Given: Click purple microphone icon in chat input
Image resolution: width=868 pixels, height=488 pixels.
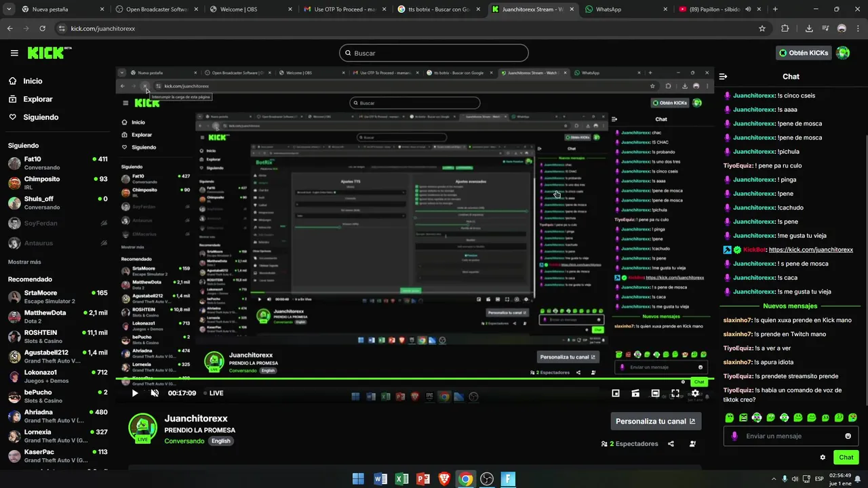Looking at the screenshot, I should (x=734, y=436).
